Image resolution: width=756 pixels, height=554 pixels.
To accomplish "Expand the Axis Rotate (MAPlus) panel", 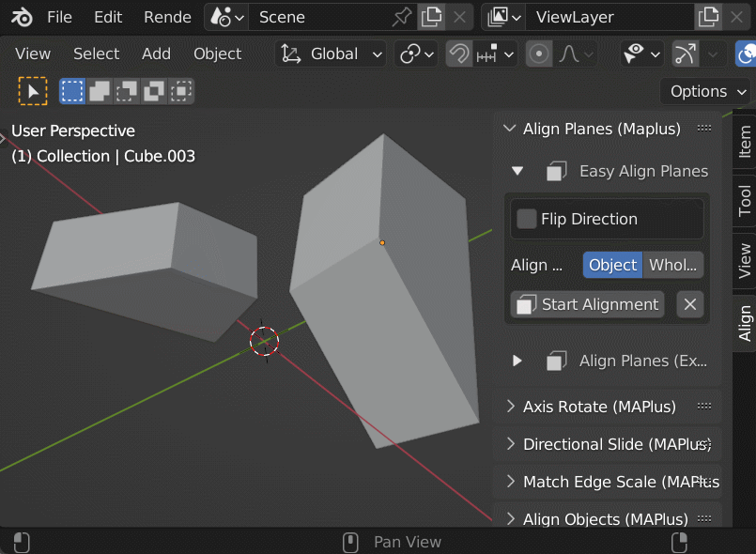I will pos(510,406).
